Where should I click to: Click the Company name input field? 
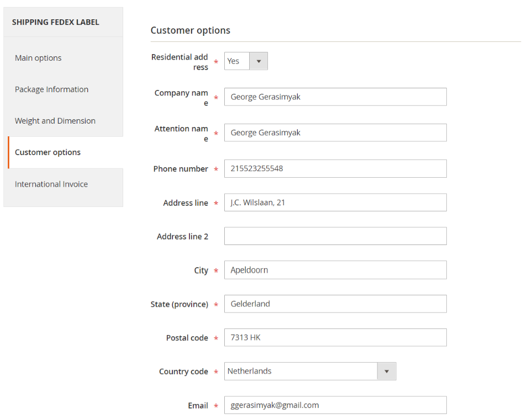click(335, 97)
